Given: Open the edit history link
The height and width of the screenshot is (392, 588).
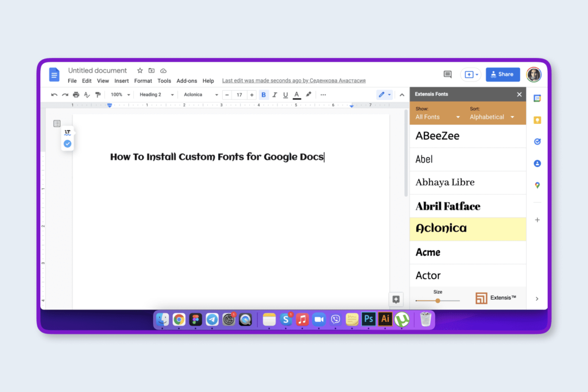Looking at the screenshot, I should pyautogui.click(x=294, y=80).
